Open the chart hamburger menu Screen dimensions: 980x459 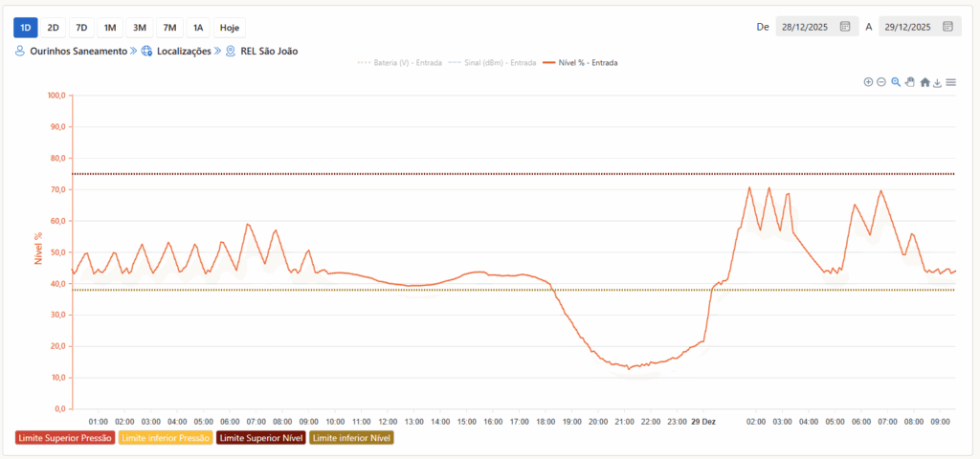[951, 82]
